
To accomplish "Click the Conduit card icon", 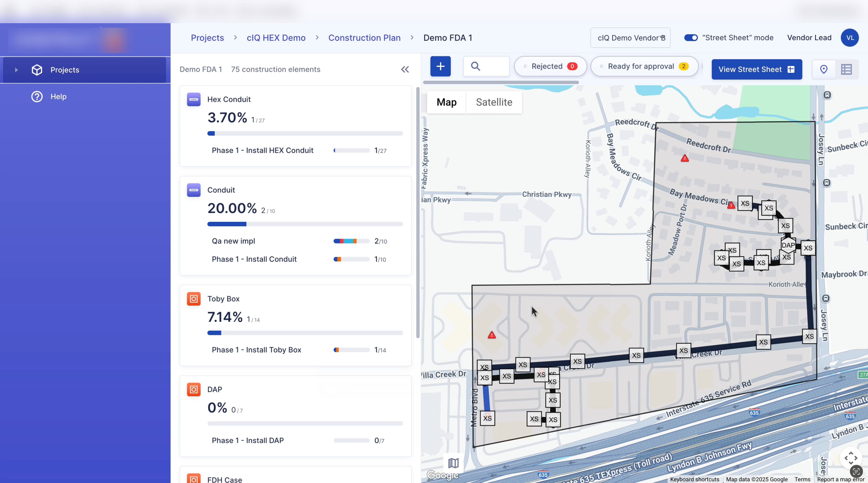I will tap(194, 190).
